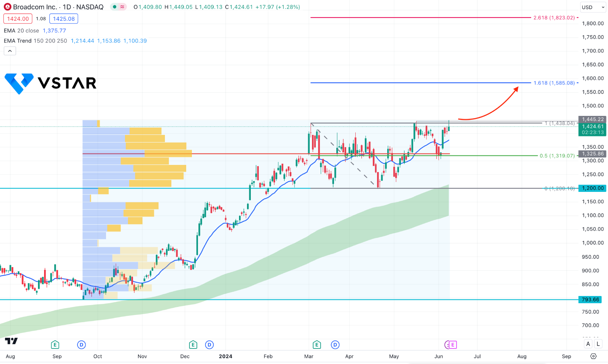Collapse the indicator legend with chevron
The image size is (608, 364).
[x=10, y=51]
